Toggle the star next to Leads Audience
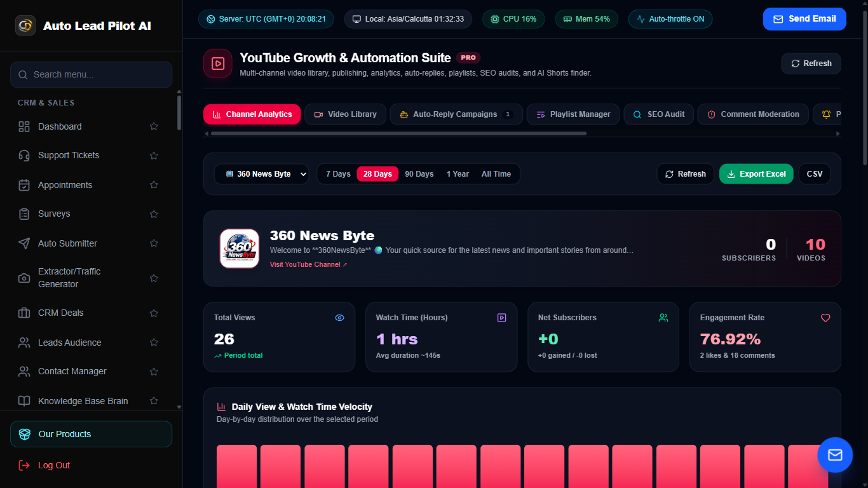Screen dimensions: 868x488 click(x=154, y=342)
